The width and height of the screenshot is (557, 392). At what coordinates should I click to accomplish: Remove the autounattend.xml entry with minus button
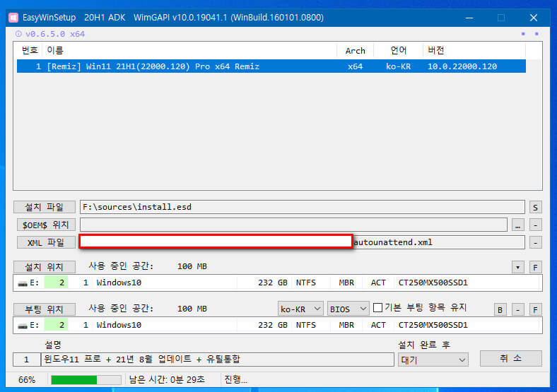(535, 242)
